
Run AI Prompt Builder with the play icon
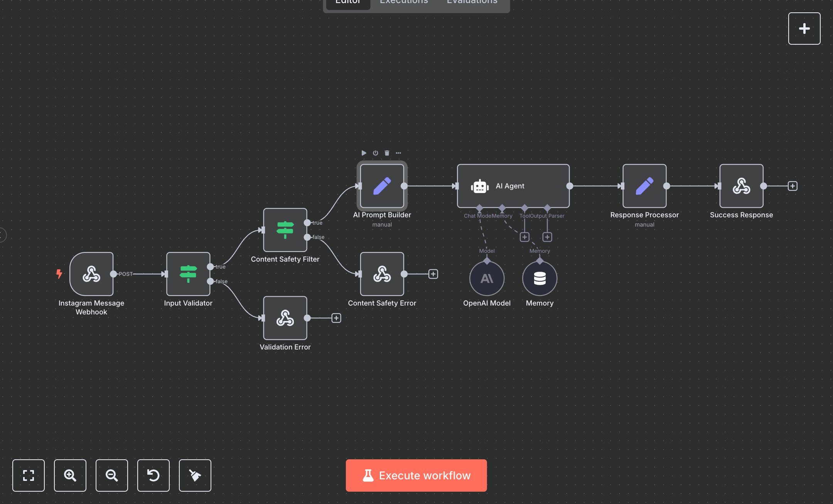pos(364,153)
